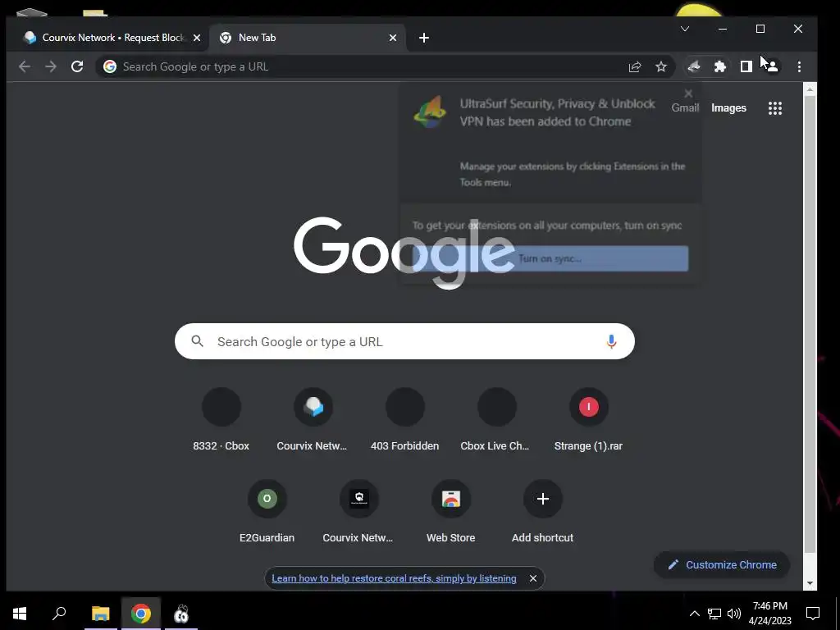Go back with the browser back arrow
The width and height of the screenshot is (840, 630).
coord(24,66)
